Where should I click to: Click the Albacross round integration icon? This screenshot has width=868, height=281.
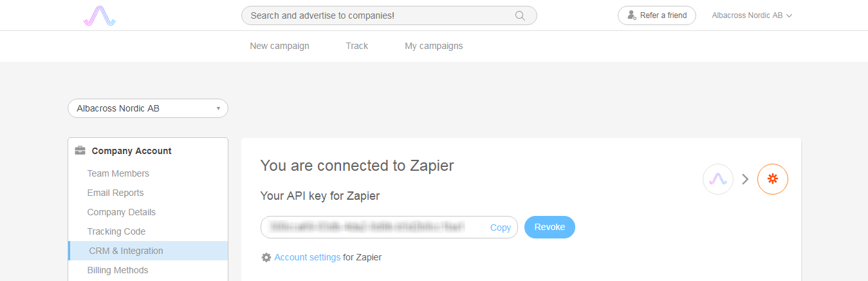(x=718, y=179)
